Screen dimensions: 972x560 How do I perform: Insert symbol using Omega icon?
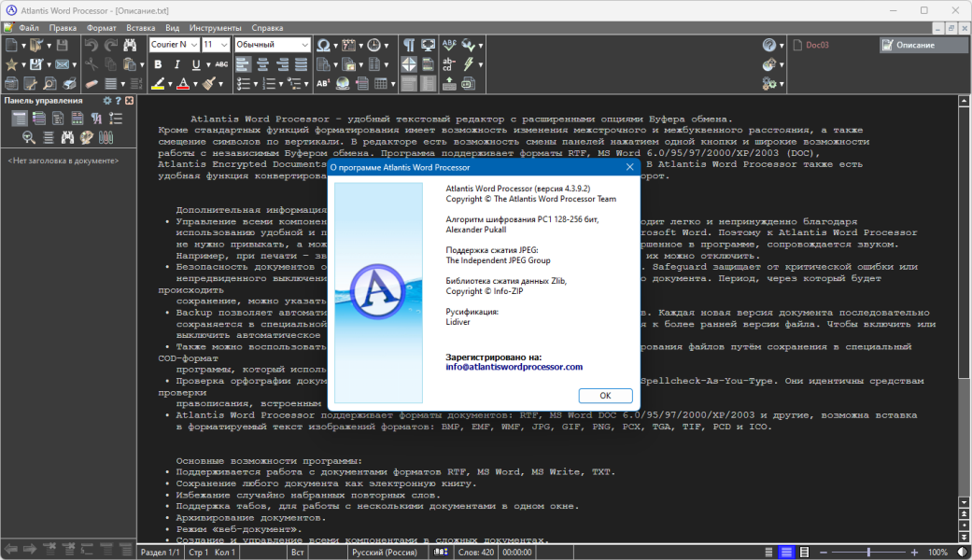click(323, 45)
